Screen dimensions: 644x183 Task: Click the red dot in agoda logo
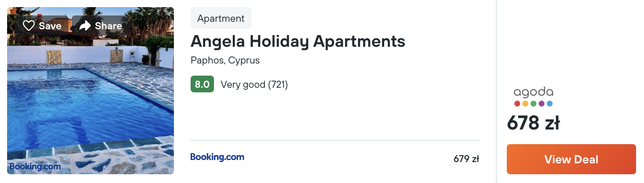point(517,103)
